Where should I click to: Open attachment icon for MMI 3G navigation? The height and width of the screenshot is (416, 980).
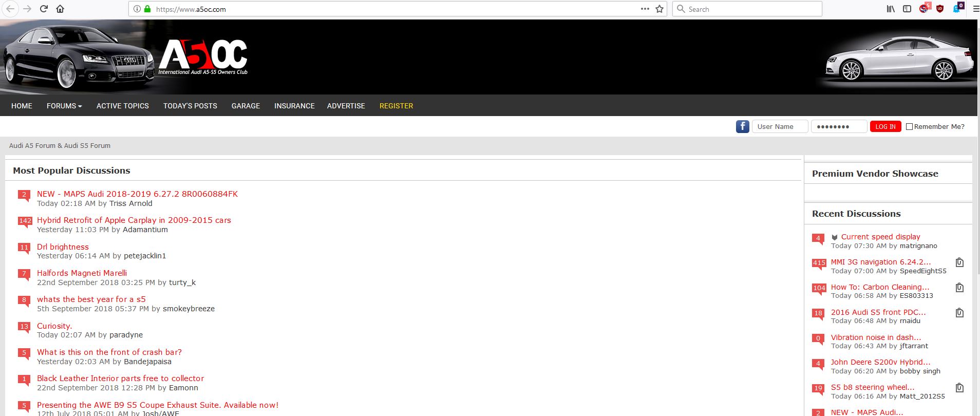click(959, 262)
